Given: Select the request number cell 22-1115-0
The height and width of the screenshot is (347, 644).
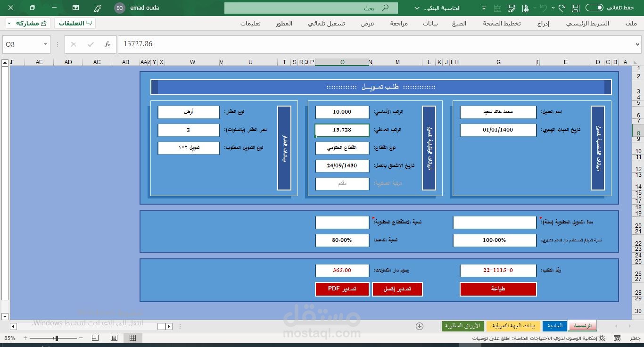Looking at the screenshot, I should [x=498, y=271].
